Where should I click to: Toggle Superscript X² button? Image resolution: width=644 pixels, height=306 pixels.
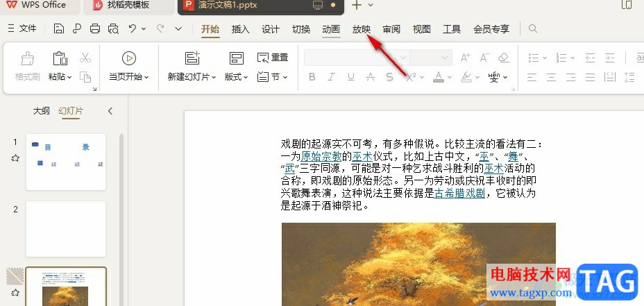tap(411, 77)
